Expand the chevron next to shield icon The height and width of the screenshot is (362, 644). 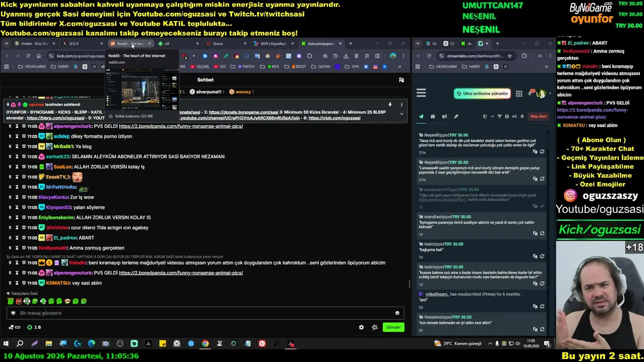(492, 117)
